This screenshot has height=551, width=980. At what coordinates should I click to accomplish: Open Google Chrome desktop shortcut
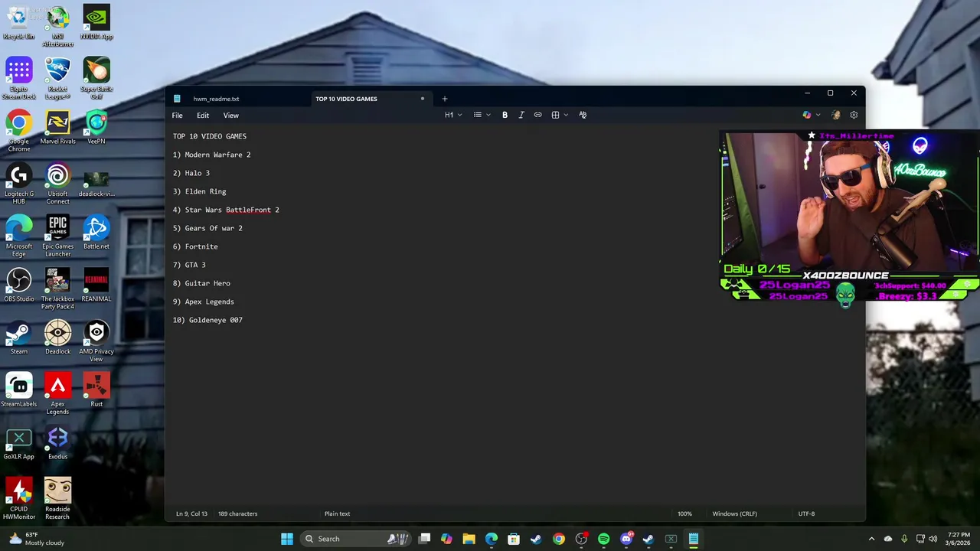tap(18, 132)
